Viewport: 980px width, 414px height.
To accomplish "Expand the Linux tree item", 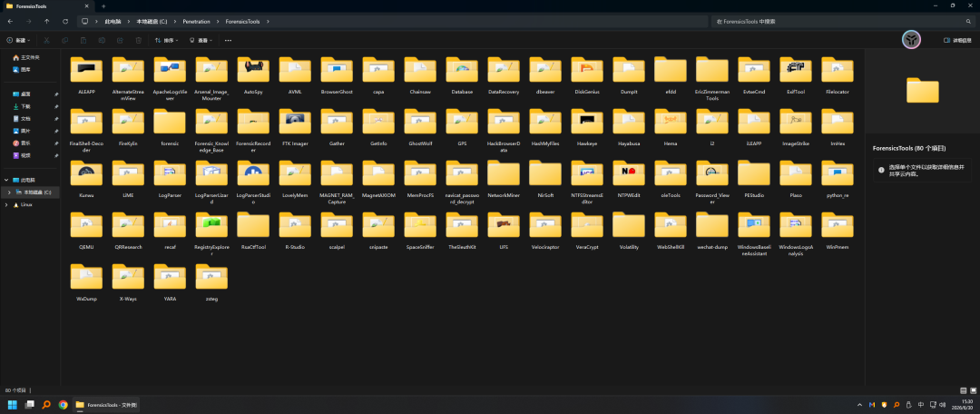I will coord(6,204).
